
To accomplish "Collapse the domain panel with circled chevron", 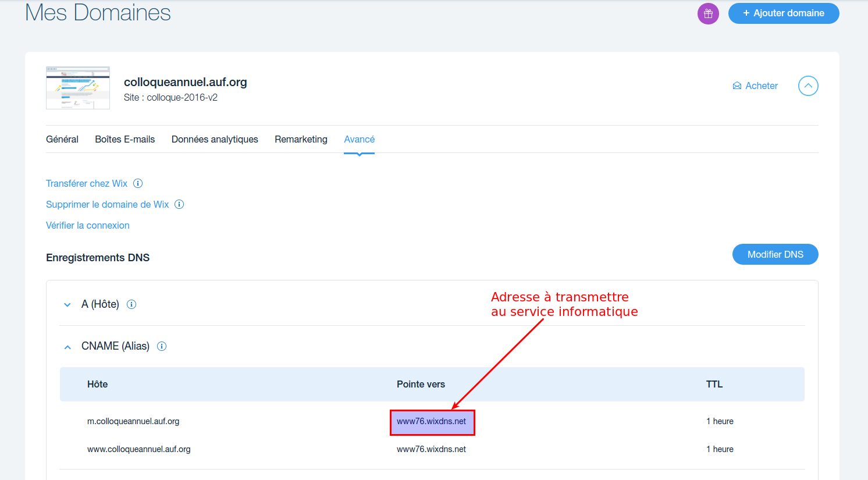I will tap(808, 86).
